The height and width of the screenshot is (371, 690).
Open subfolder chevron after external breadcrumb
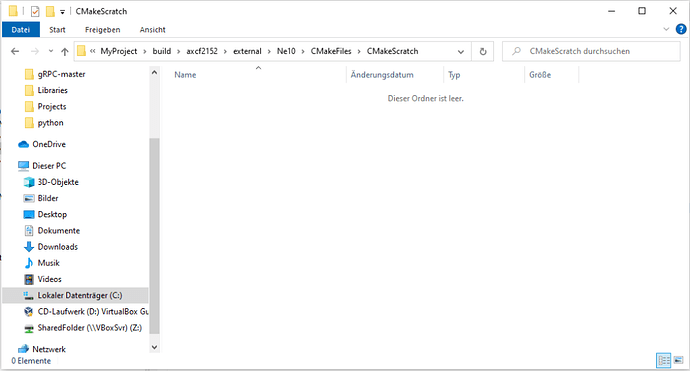click(x=269, y=51)
